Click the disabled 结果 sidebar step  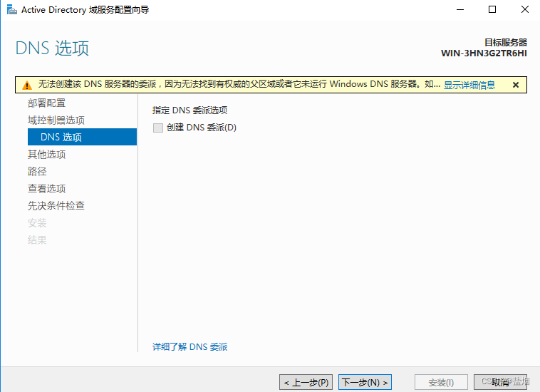coord(37,239)
